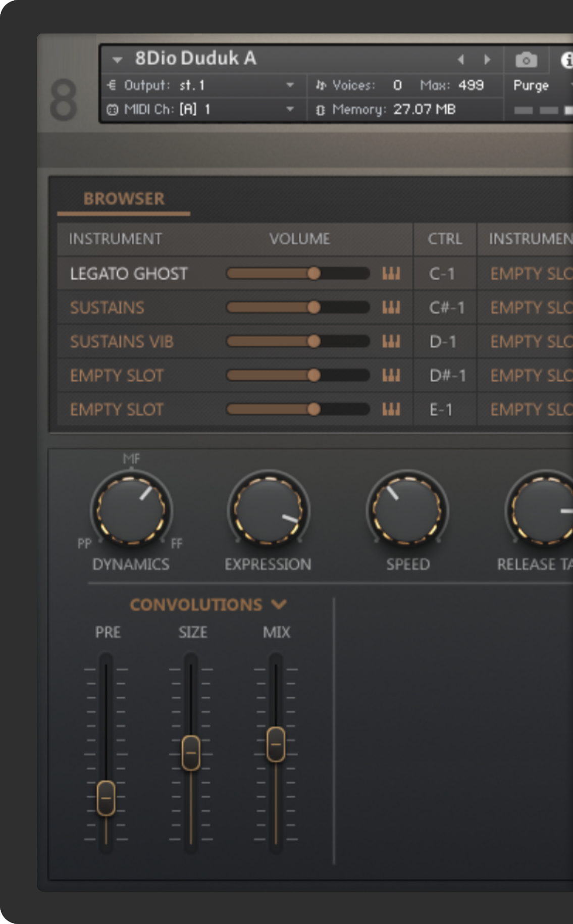Image resolution: width=573 pixels, height=924 pixels.
Task: Select the SUSTAINS instrument row
Action: (x=107, y=307)
